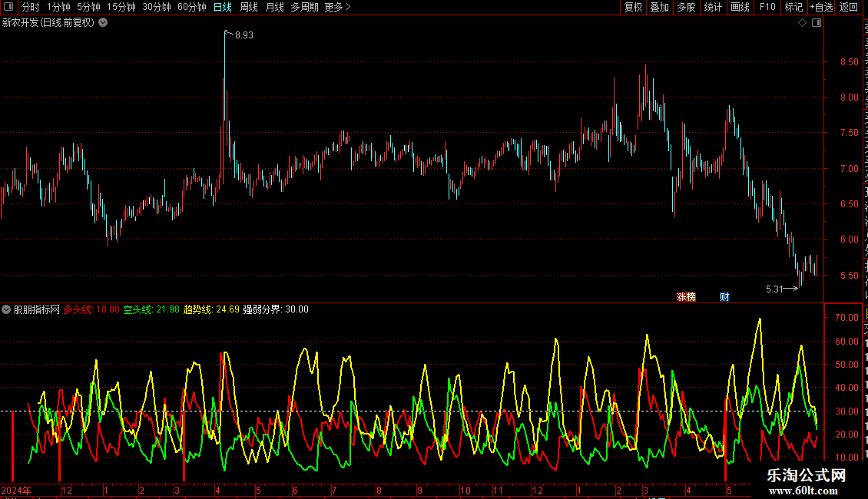
Task: Open F10 company information
Action: pyautogui.click(x=767, y=7)
